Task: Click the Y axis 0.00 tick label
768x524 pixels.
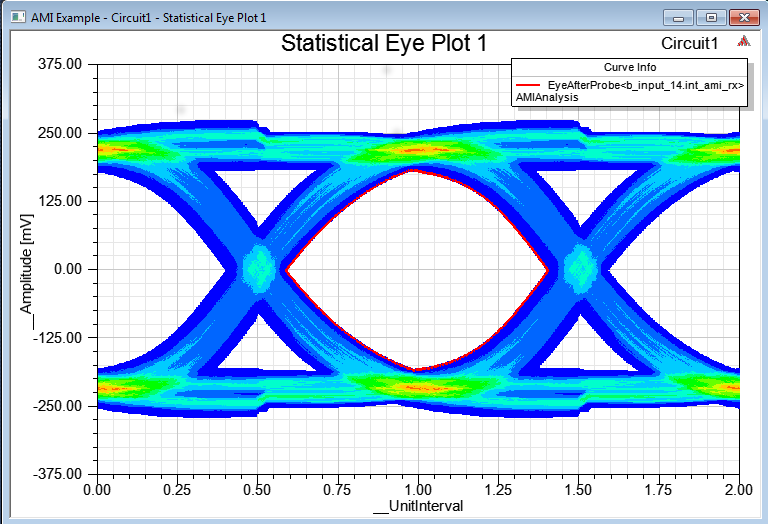Action: tap(68, 269)
